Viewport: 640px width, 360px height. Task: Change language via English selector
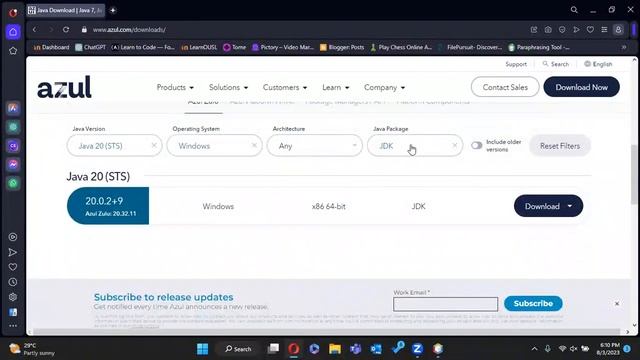click(x=598, y=64)
